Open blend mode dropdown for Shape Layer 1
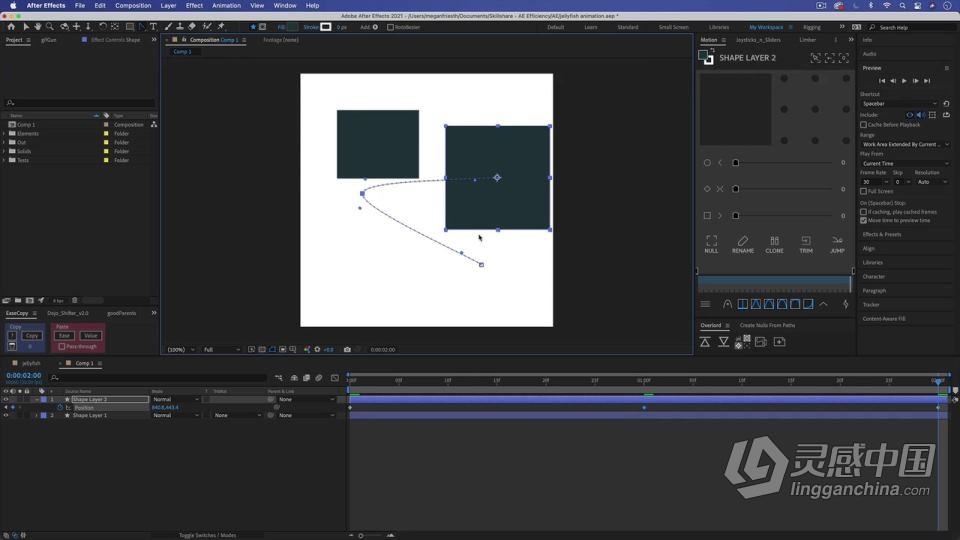960x540 pixels. pos(176,415)
